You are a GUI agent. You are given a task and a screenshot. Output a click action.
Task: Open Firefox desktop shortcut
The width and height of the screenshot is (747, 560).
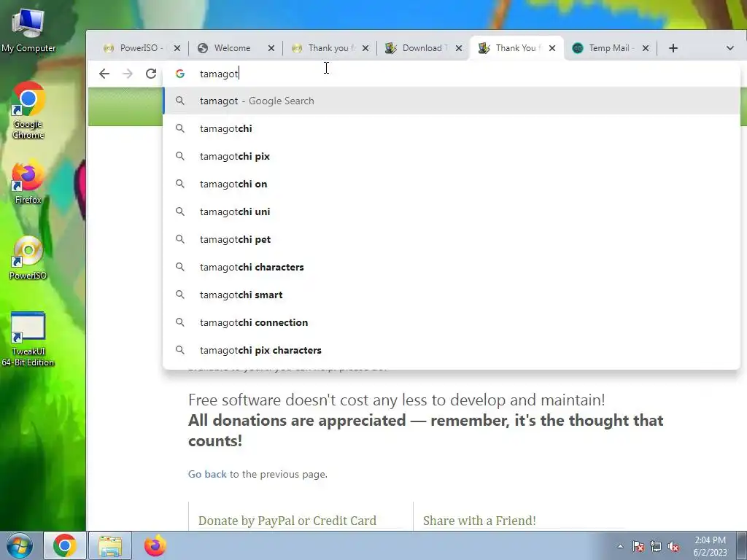tap(28, 183)
